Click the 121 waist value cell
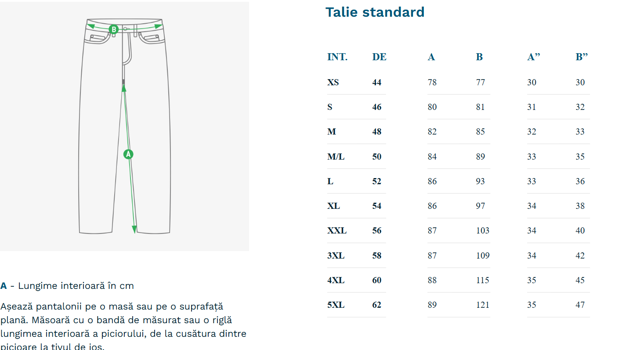 click(x=482, y=305)
